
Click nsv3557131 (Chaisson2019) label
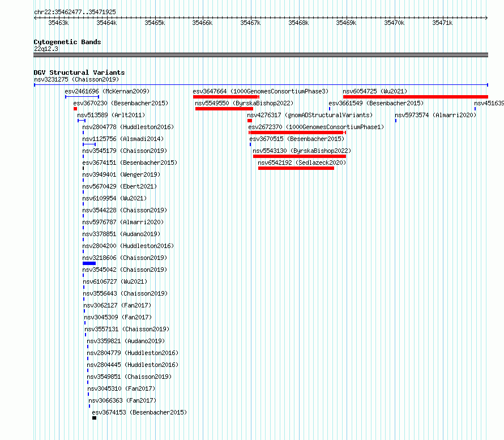(127, 329)
